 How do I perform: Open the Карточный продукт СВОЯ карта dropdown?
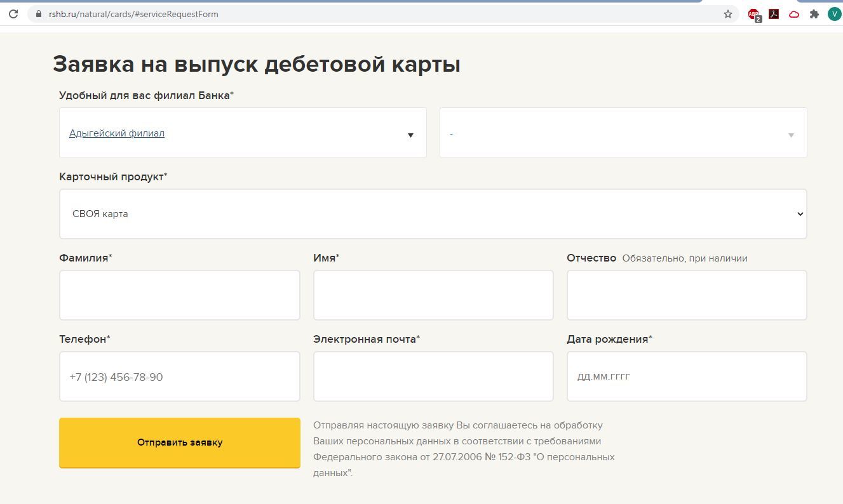pyautogui.click(x=433, y=214)
